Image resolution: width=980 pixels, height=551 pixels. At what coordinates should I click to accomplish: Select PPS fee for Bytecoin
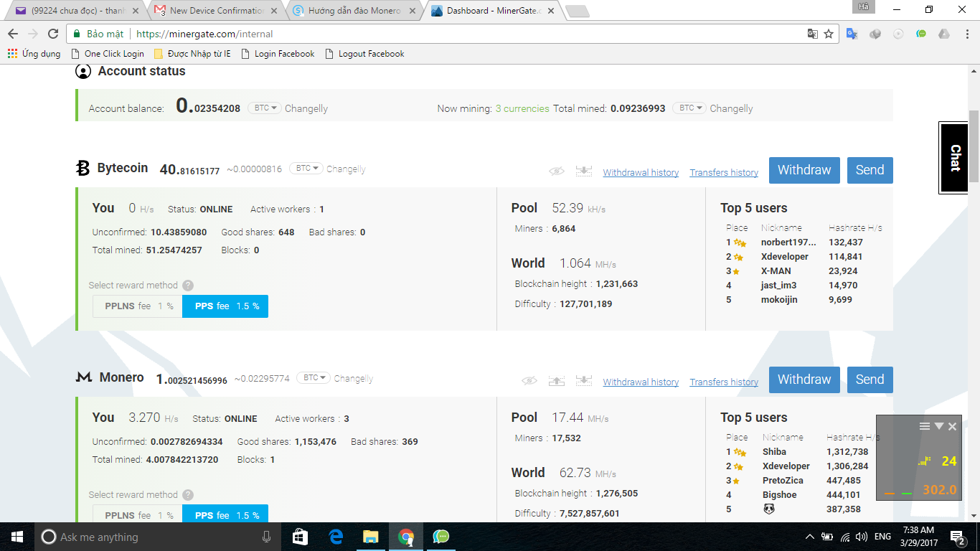(225, 306)
